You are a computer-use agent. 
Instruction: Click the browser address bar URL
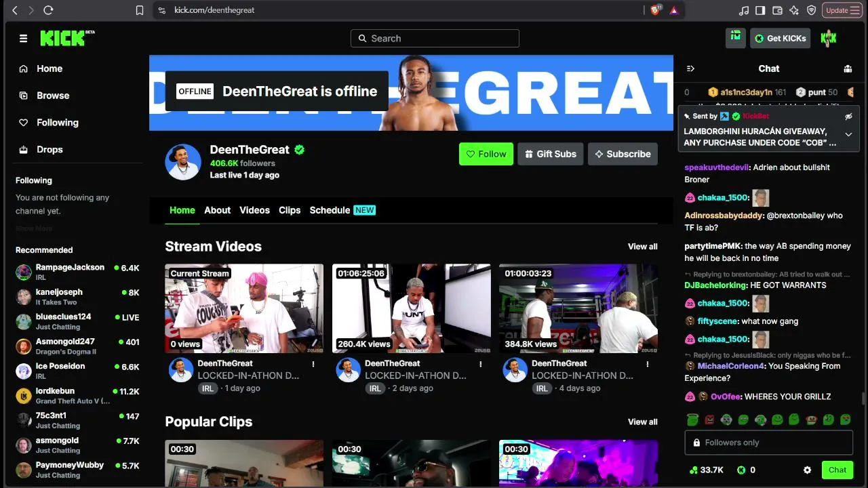tap(214, 10)
